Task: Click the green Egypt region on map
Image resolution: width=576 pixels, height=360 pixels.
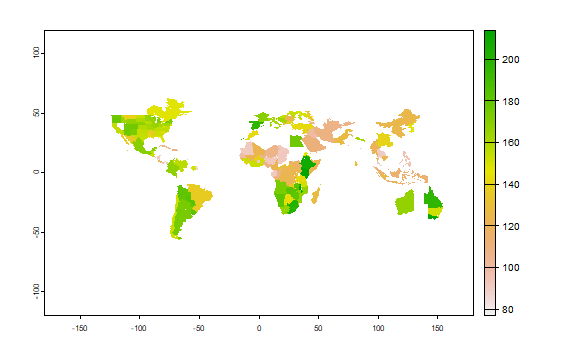Action: point(296,141)
